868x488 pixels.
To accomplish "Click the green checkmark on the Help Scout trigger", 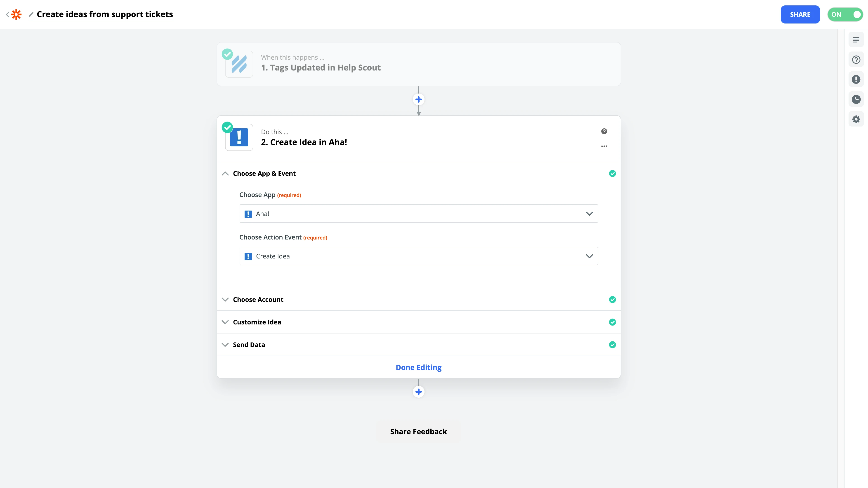I will click(x=227, y=54).
